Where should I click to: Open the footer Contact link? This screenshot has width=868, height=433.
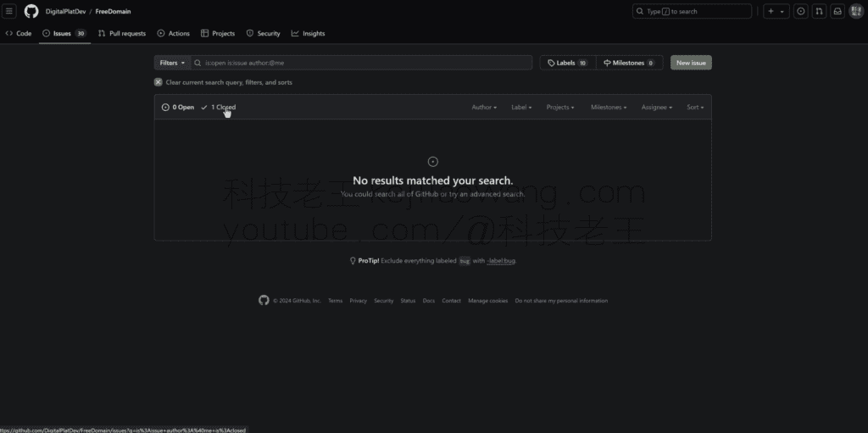tap(451, 301)
